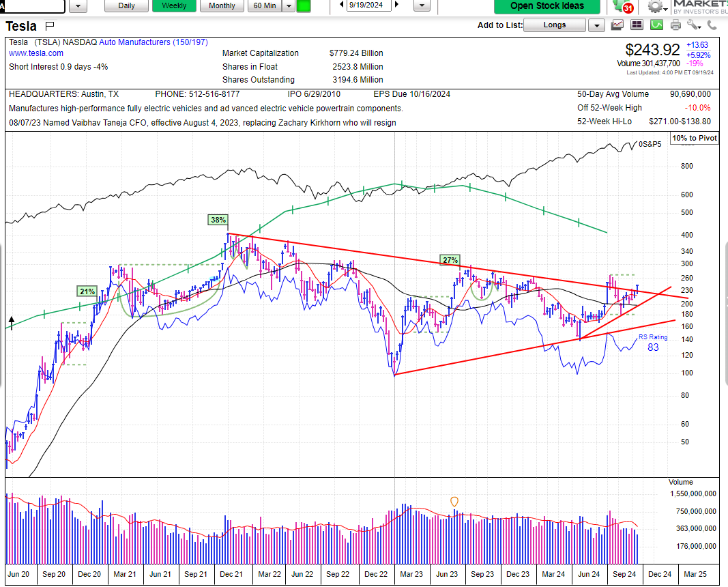Click the 38% gain label on chart

[x=218, y=220]
